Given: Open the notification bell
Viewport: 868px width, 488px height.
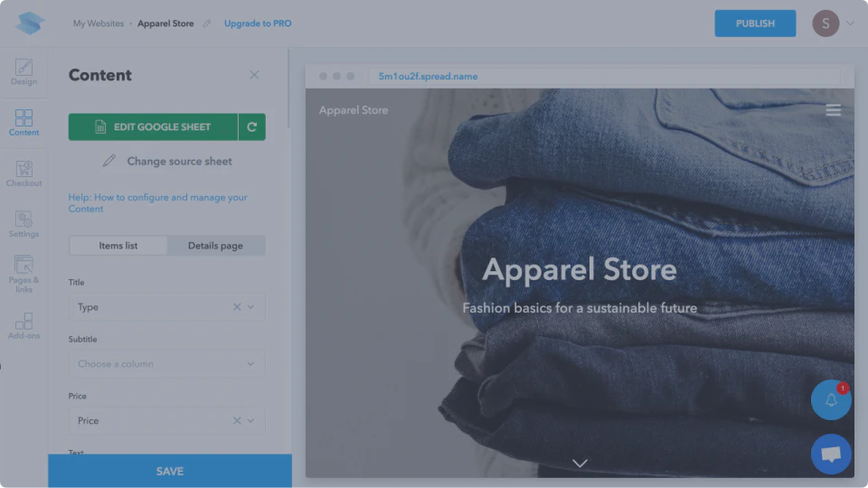Looking at the screenshot, I should 831,400.
